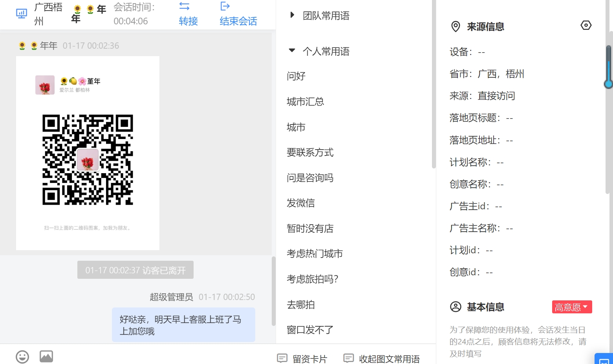This screenshot has height=364, width=613.
Task: Click the 创意名称 info row
Action: (x=477, y=184)
